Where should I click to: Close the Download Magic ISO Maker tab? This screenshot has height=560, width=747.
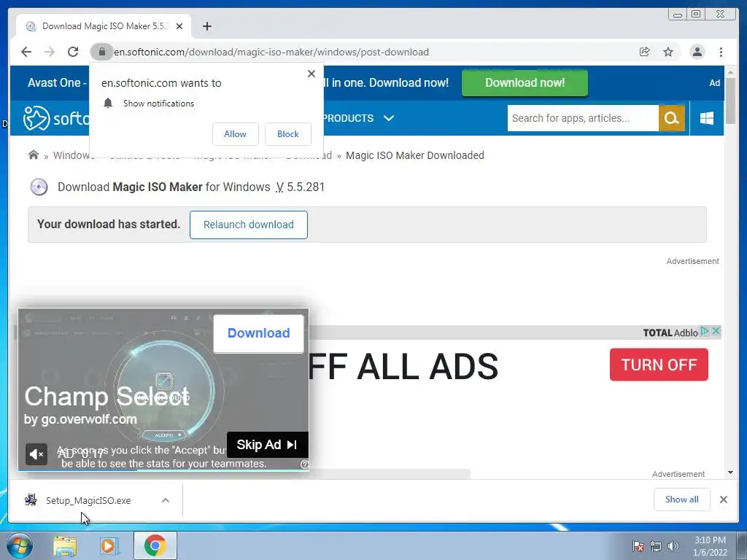[x=179, y=26]
